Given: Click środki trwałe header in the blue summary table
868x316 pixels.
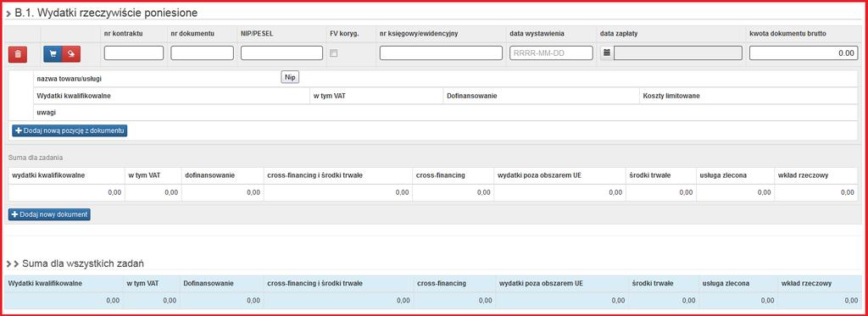Looking at the screenshot, I should click(653, 283).
